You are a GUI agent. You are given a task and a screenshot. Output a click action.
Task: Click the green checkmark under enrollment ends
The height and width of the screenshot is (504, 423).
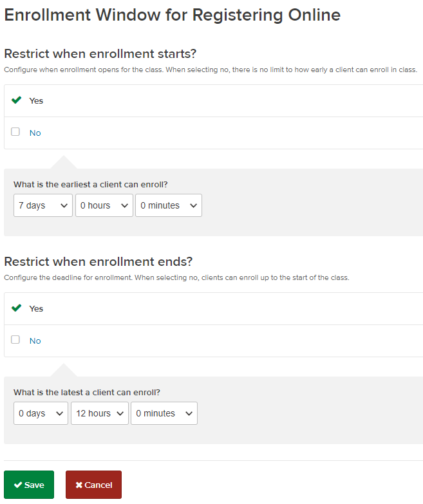click(17, 308)
